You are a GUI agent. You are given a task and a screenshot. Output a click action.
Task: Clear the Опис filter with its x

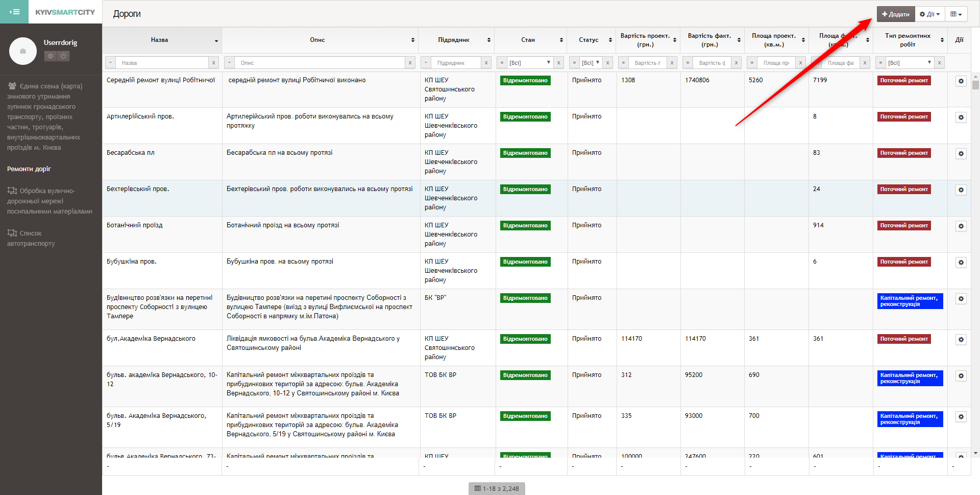tap(410, 63)
